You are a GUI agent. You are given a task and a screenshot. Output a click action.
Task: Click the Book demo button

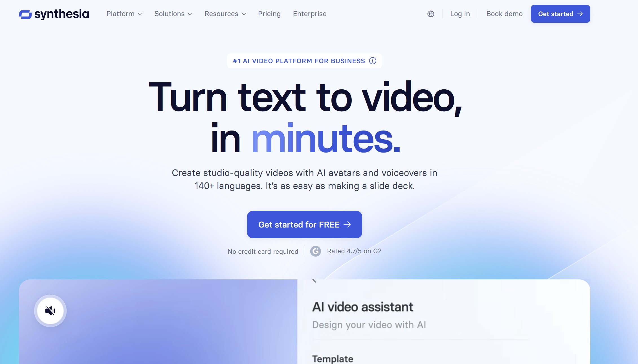click(504, 14)
